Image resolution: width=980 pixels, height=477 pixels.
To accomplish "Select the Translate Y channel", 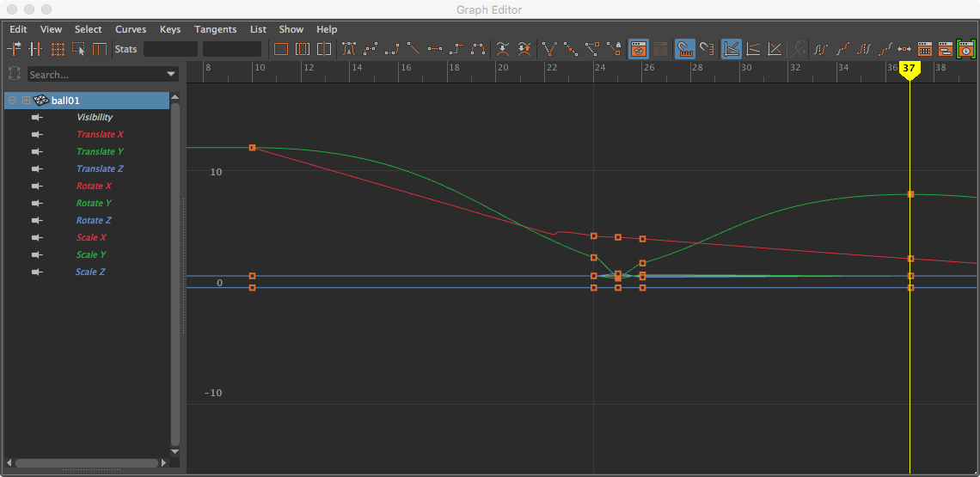I will [x=100, y=151].
